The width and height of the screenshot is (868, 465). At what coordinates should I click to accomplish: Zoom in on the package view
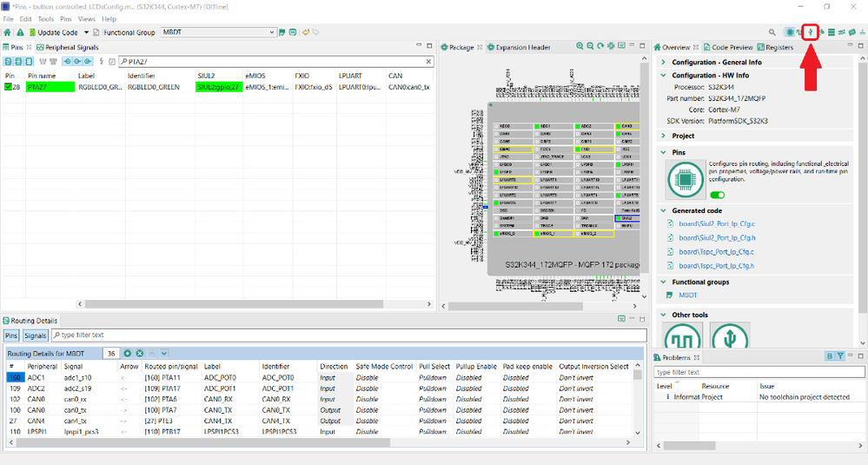(x=580, y=46)
